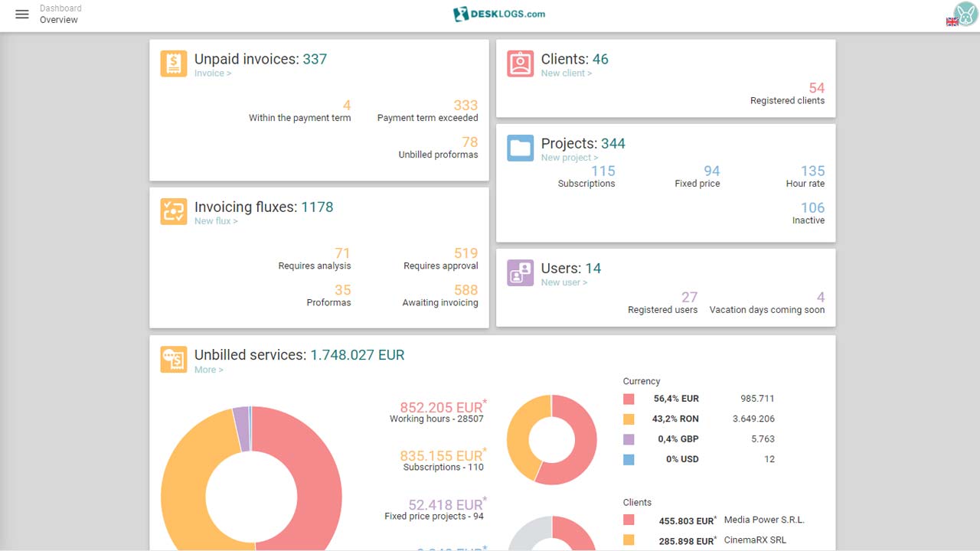Viewport: 980px width, 551px height.
Task: Open the More > link under Unbilled services
Action: pos(209,370)
